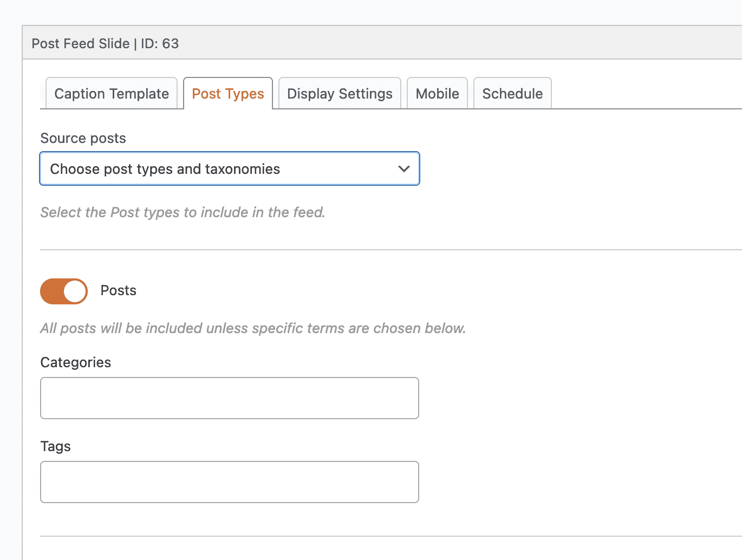
Task: Open the Source posts dropdown
Action: click(230, 169)
